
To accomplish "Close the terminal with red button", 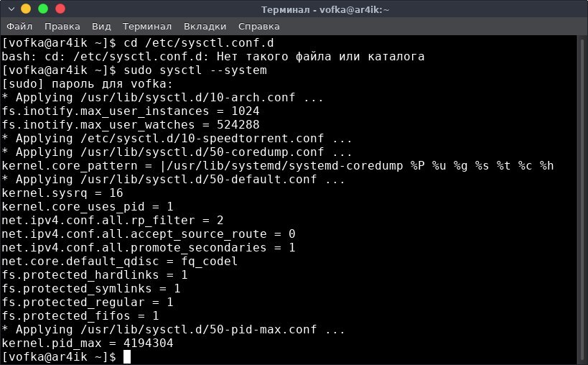I will (60, 9).
